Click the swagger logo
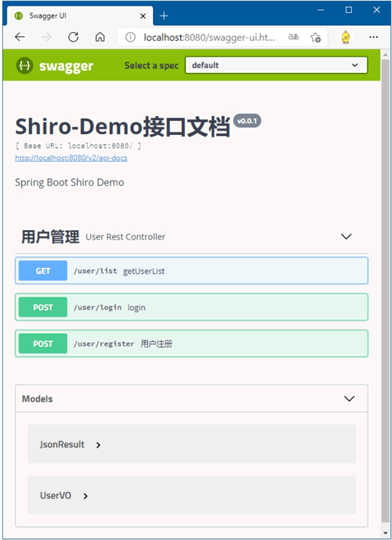The image size is (392, 540). coord(55,65)
